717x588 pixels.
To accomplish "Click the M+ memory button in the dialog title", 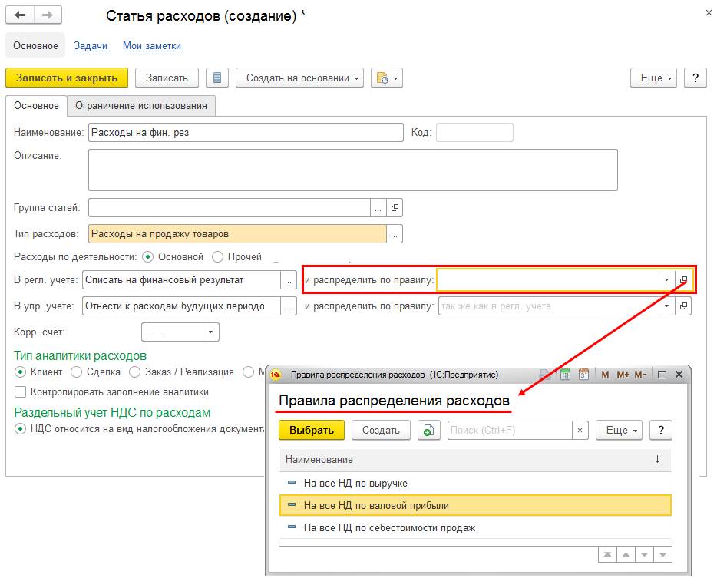I will (623, 375).
